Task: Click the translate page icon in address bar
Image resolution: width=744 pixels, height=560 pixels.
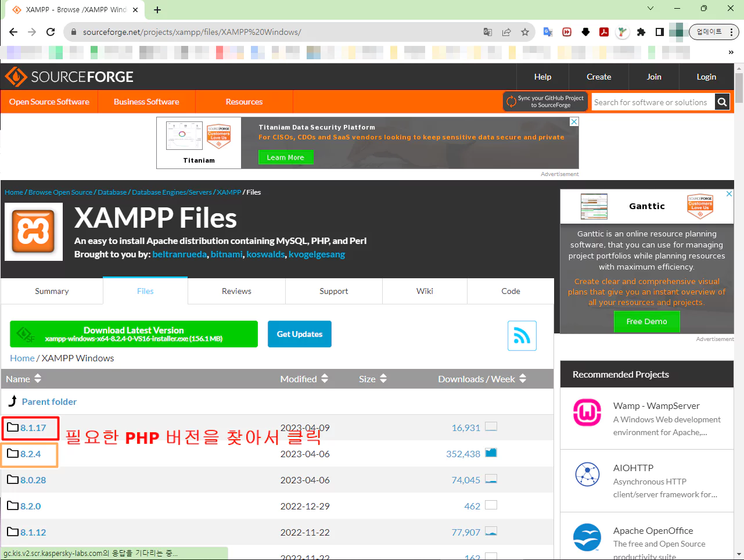Action: [x=488, y=32]
